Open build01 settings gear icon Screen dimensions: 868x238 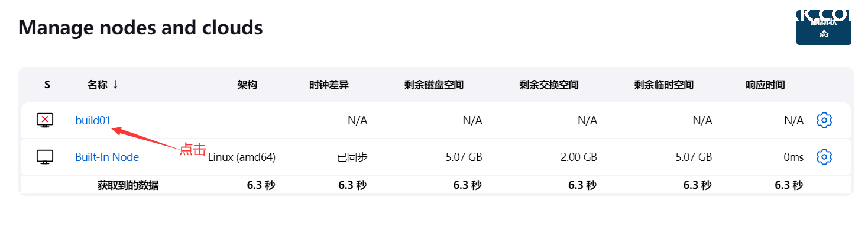coord(824,120)
